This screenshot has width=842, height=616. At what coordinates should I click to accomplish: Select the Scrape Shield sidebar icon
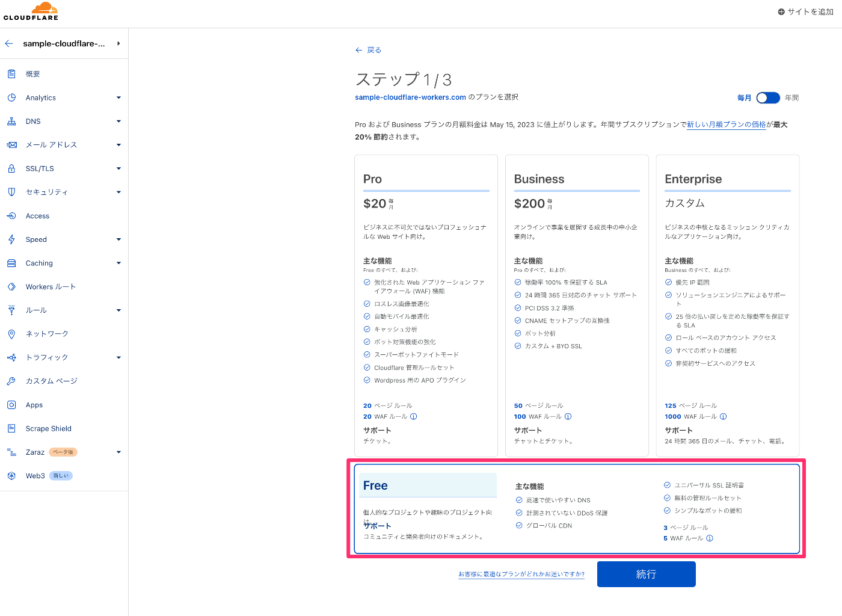tap(11, 428)
